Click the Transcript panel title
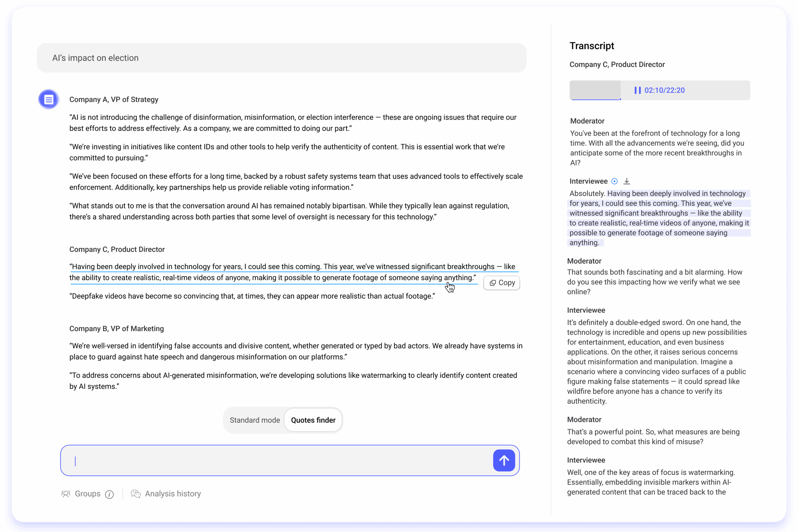Viewport: 798px width, 532px height. pos(592,46)
